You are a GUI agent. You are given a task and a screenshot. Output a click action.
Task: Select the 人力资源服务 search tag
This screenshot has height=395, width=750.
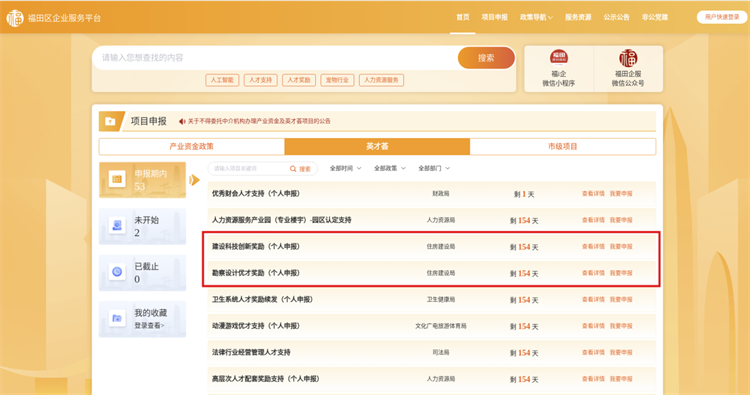pyautogui.click(x=381, y=80)
